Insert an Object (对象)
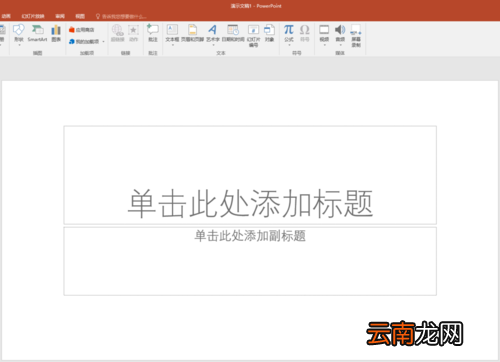Screen dimensions: 500x362 [269, 33]
